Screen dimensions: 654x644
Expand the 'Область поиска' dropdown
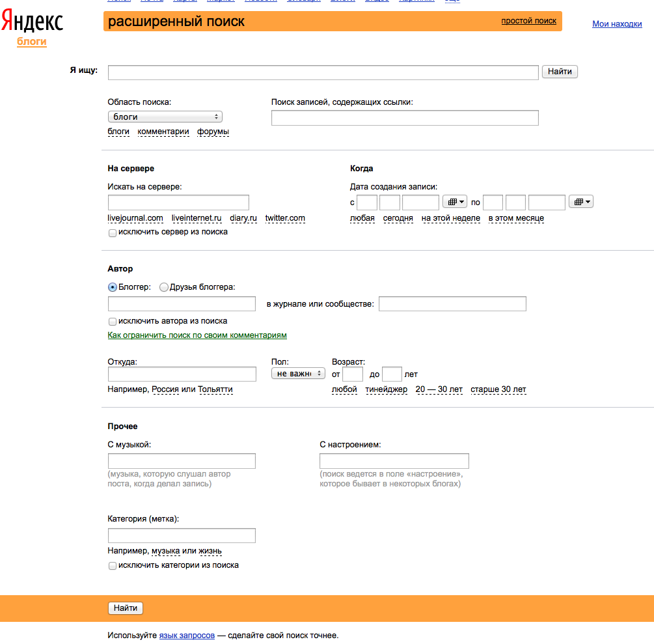pyautogui.click(x=165, y=117)
